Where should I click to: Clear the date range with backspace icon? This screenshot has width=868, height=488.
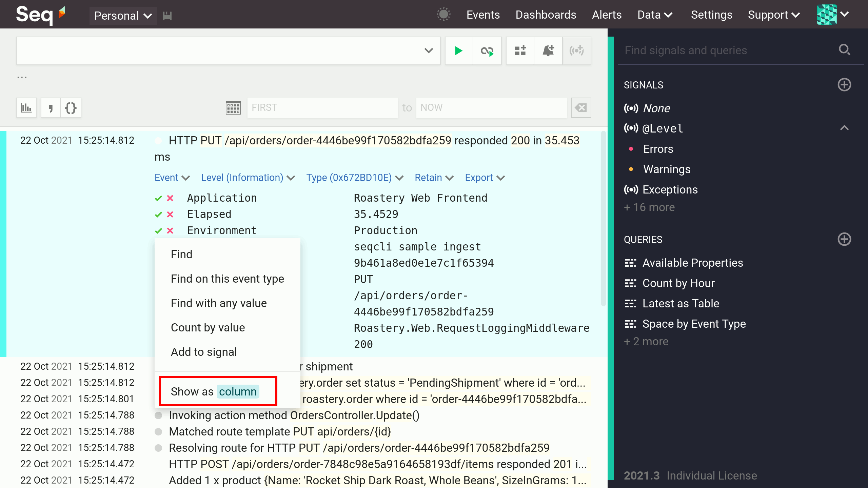tap(581, 108)
